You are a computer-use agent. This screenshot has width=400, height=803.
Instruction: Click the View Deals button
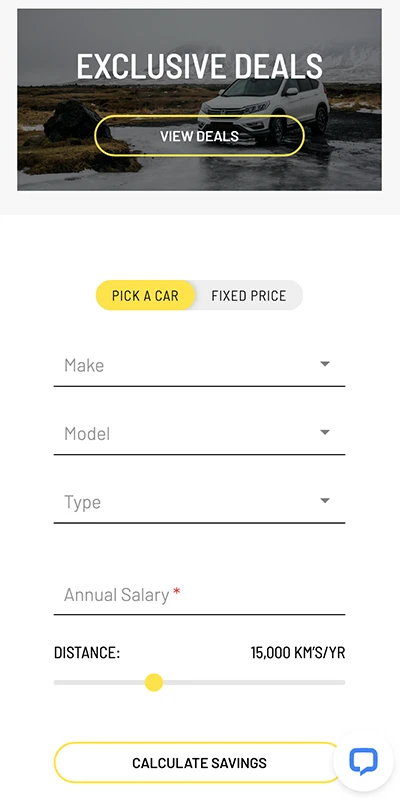tap(199, 136)
